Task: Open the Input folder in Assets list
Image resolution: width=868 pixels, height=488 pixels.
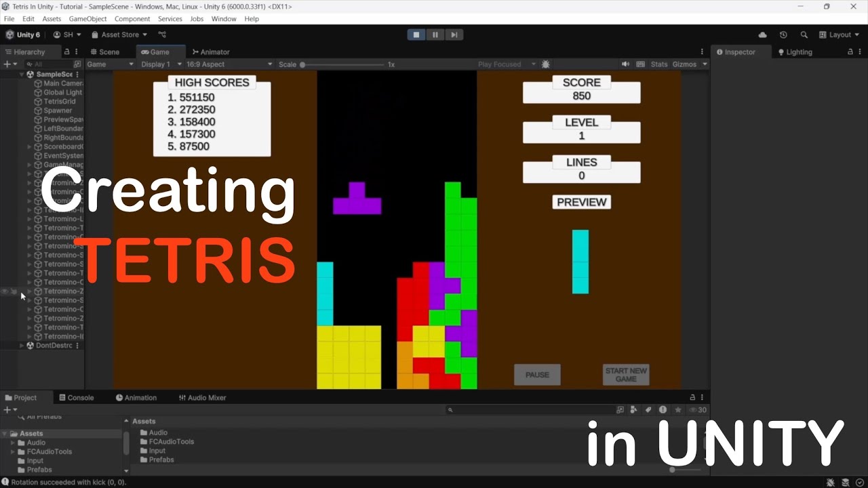Action: coord(153,451)
